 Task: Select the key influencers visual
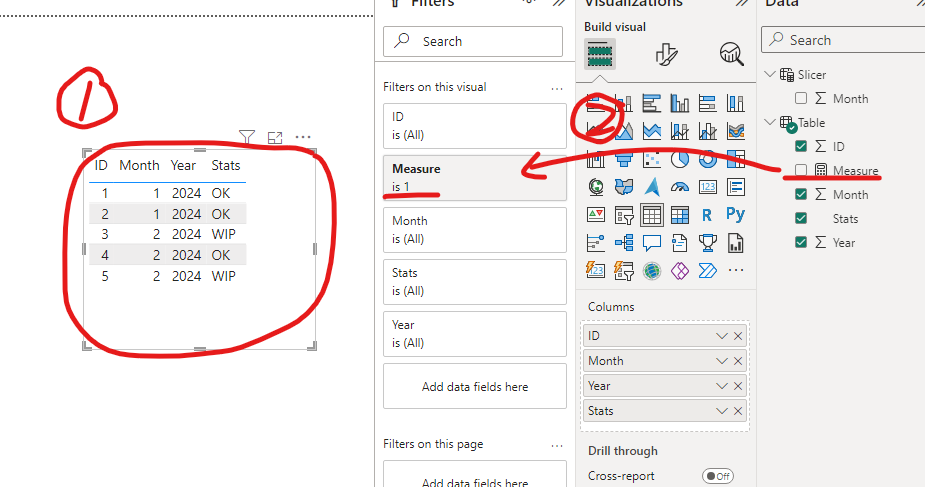[x=596, y=243]
